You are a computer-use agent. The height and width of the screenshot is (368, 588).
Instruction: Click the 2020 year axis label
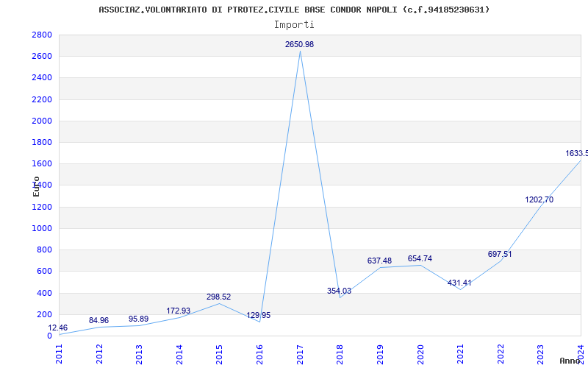tap(420, 354)
